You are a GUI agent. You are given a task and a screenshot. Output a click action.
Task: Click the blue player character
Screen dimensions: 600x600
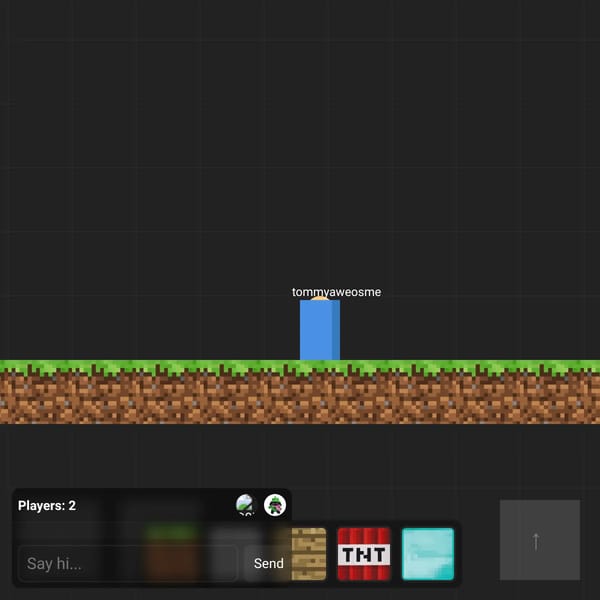click(320, 329)
